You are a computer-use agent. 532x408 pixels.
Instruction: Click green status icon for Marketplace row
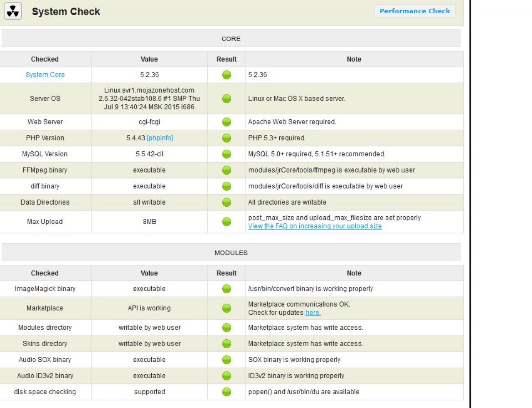click(227, 308)
